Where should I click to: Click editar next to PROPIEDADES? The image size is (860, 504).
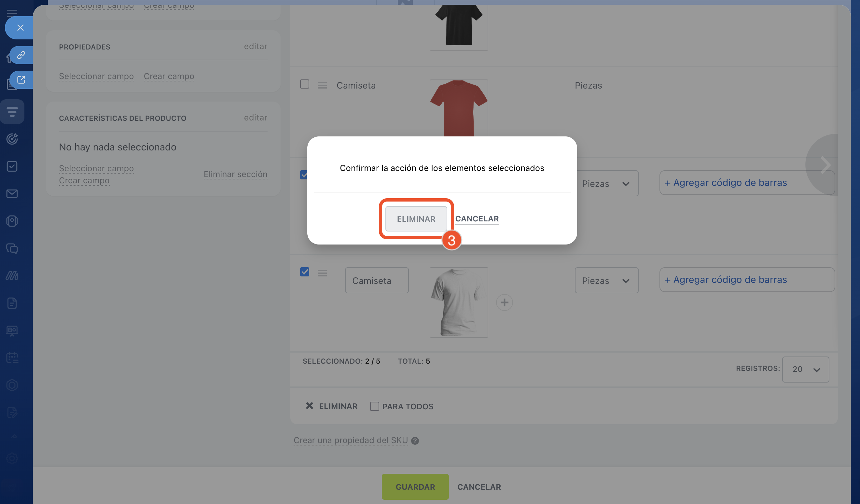[255, 47]
